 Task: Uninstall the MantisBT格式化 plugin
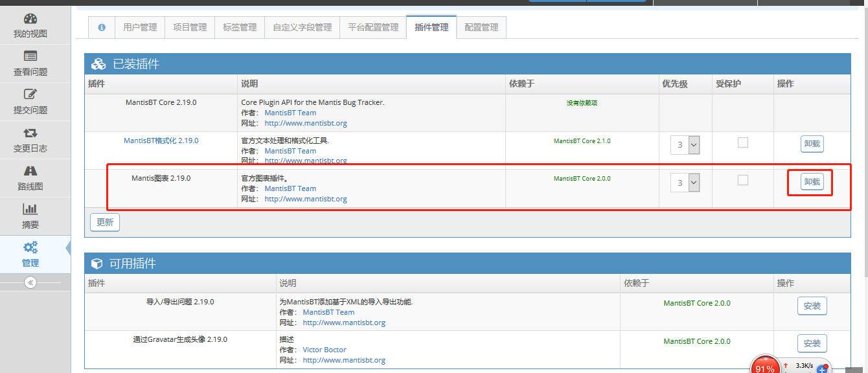click(x=812, y=144)
